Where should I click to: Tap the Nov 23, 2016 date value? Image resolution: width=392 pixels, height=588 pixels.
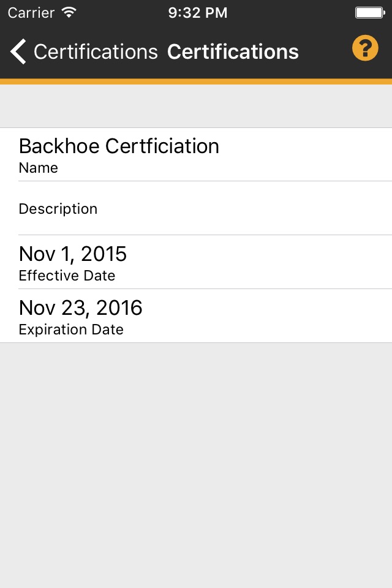click(x=81, y=307)
